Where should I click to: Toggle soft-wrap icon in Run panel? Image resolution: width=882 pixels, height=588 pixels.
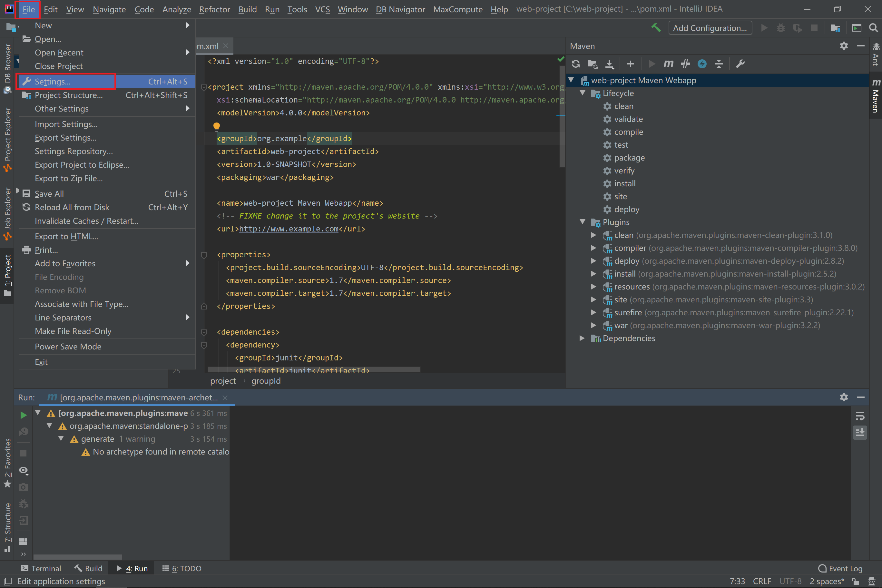click(x=860, y=416)
